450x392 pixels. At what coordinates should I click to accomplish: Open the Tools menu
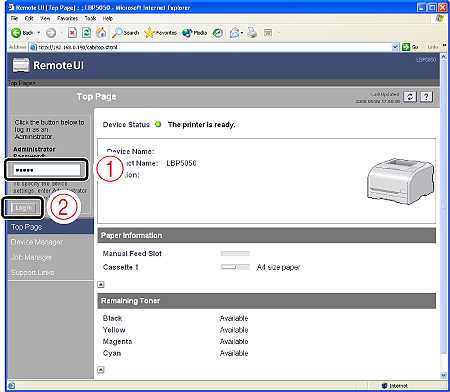click(x=90, y=18)
